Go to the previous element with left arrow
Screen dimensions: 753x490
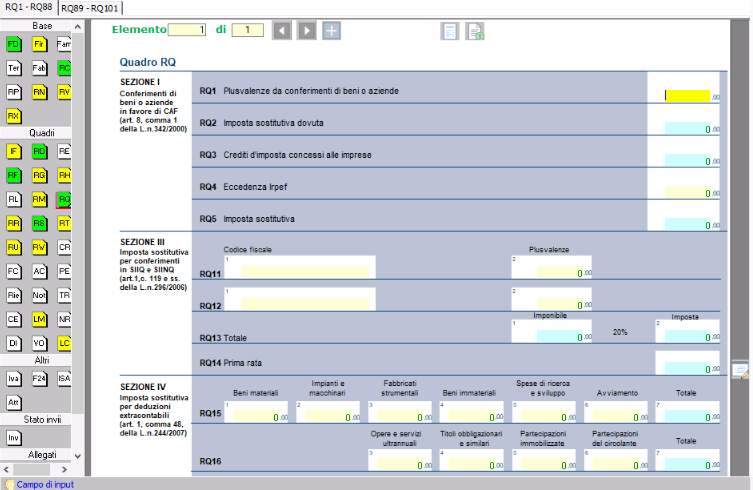coord(282,31)
